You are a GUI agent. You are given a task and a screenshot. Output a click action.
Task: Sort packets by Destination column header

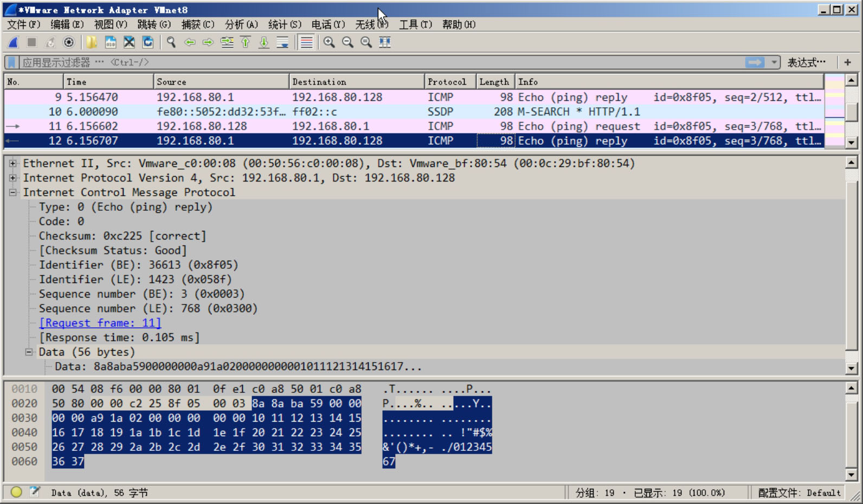(x=357, y=82)
